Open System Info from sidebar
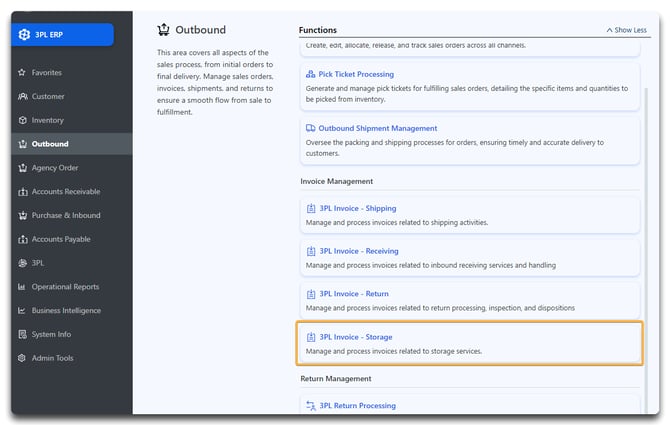This screenshot has width=670, height=425. click(x=52, y=335)
